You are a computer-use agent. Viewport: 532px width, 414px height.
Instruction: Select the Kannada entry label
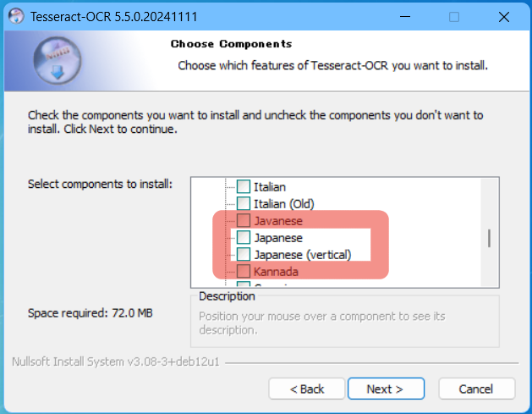coord(276,272)
